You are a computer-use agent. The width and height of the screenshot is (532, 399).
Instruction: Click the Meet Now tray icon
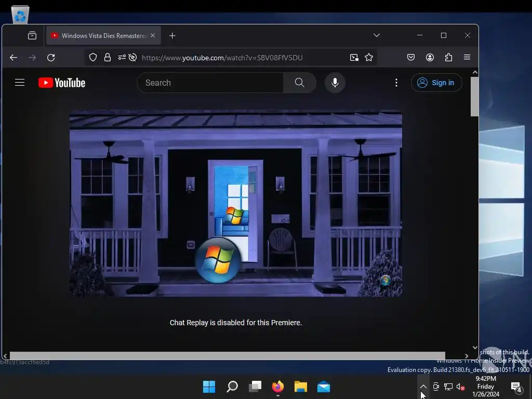click(x=436, y=387)
